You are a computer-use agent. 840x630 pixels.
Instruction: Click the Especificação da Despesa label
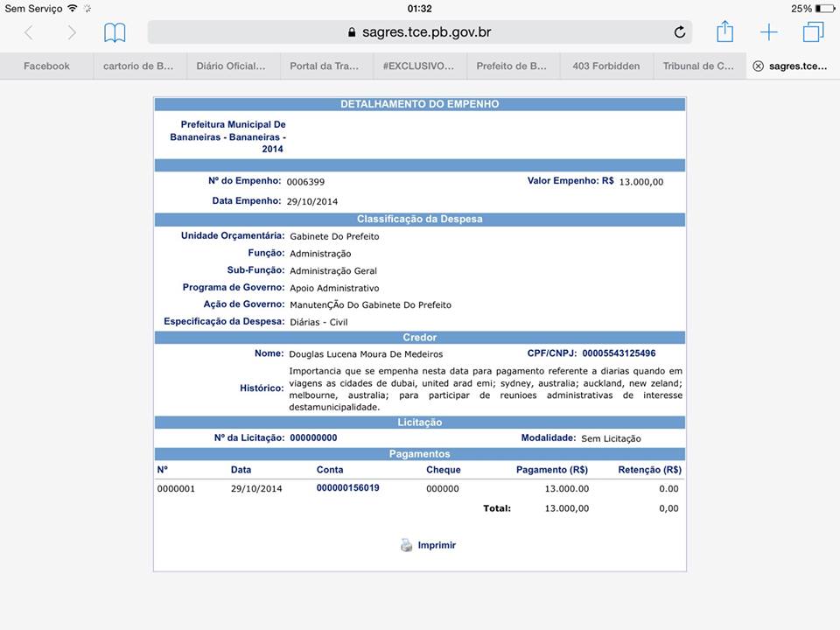(x=225, y=321)
